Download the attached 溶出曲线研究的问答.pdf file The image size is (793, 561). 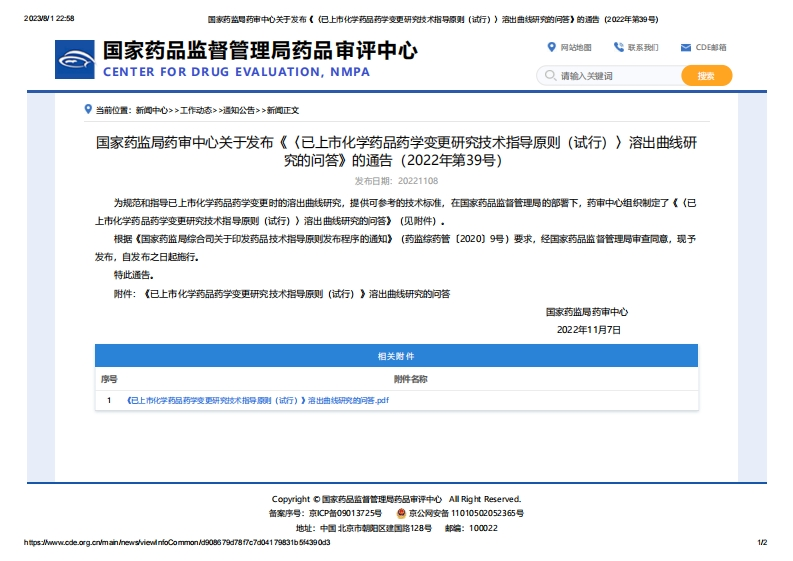tap(257, 400)
